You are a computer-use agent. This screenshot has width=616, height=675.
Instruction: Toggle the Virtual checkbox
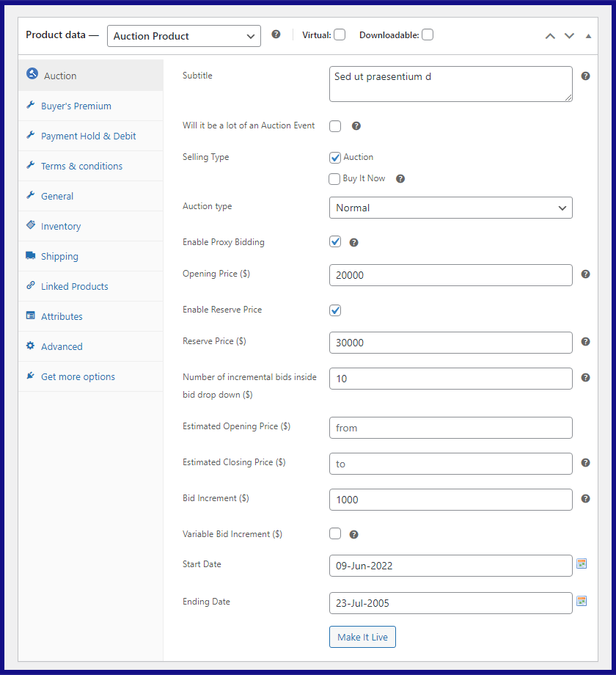pyautogui.click(x=340, y=34)
